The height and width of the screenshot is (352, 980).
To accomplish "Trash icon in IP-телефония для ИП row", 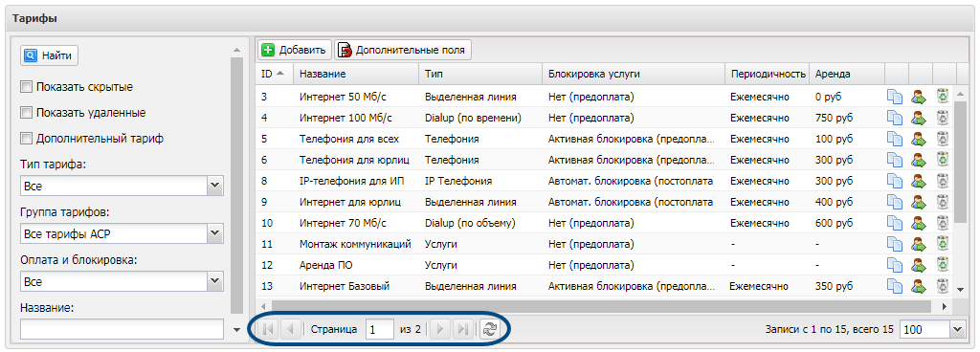I will pyautogui.click(x=942, y=181).
